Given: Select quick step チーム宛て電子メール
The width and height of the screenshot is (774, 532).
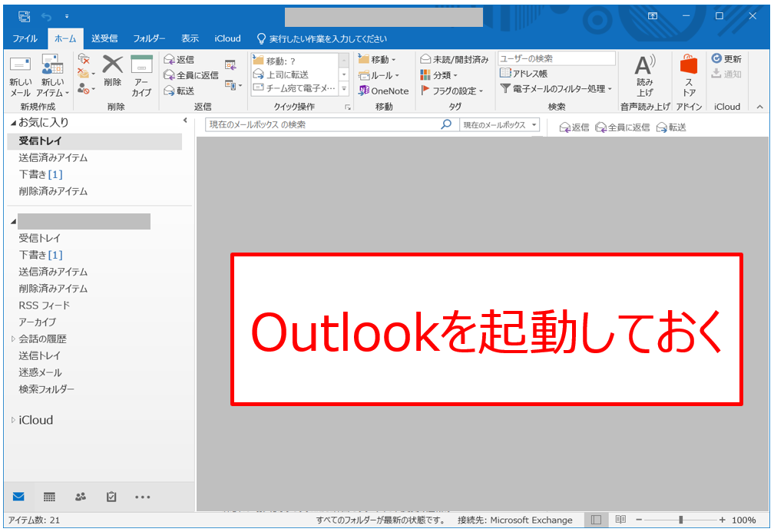Looking at the screenshot, I should pyautogui.click(x=294, y=88).
